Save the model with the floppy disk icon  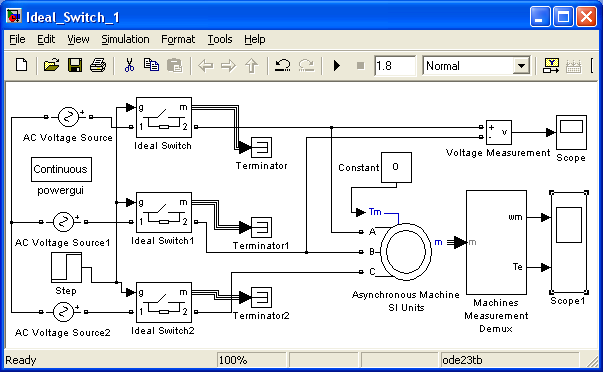[75, 65]
